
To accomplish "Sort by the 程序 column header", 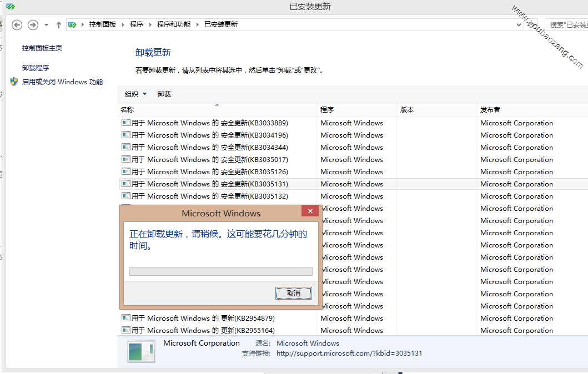I will point(356,109).
